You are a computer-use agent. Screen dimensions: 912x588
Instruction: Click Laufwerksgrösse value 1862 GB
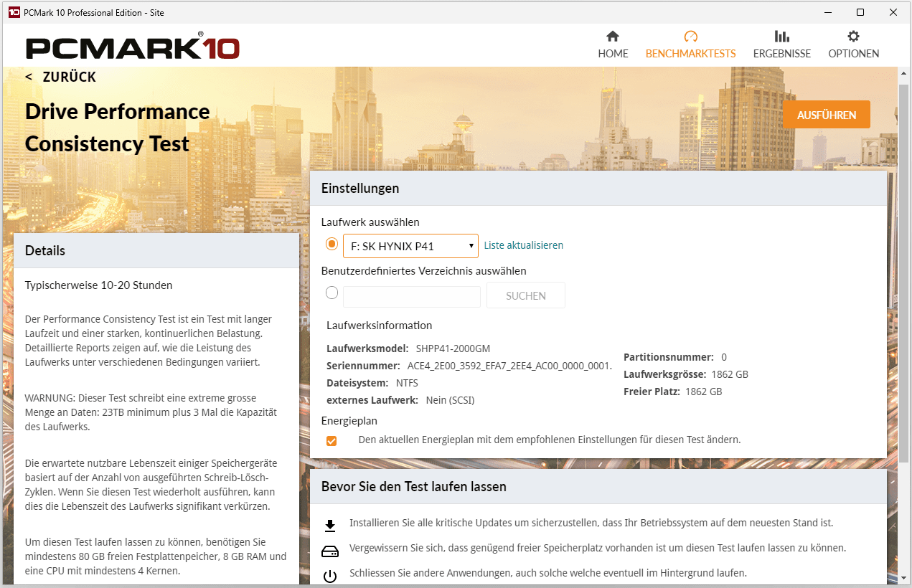(730, 374)
